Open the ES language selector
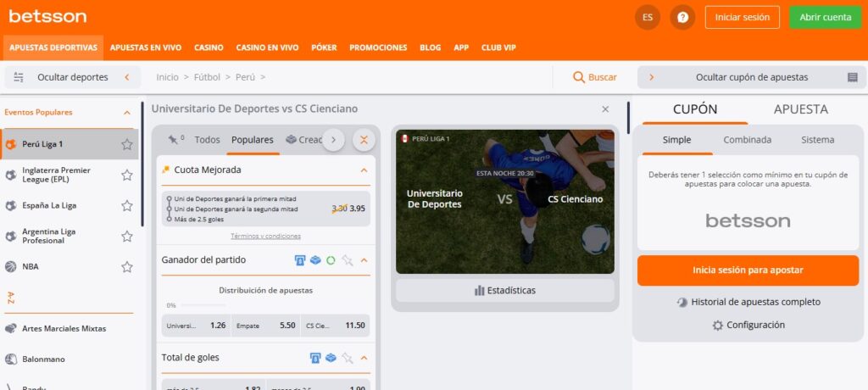Image resolution: width=868 pixels, height=390 pixels. [647, 17]
